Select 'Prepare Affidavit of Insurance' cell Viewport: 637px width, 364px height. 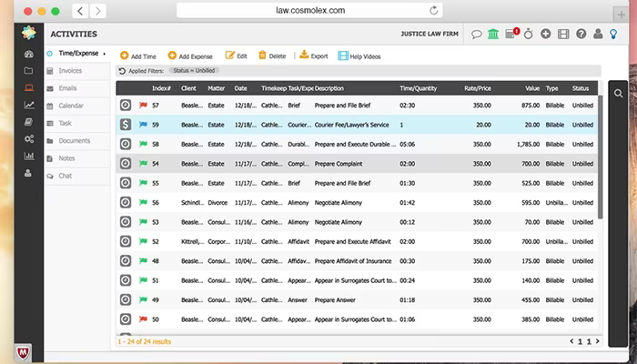pyautogui.click(x=353, y=261)
